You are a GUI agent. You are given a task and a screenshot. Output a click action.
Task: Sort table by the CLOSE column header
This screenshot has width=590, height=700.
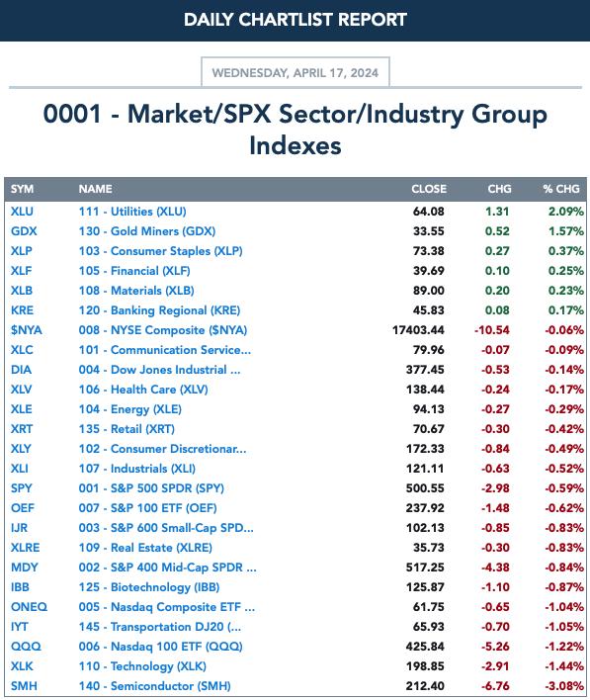[429, 189]
